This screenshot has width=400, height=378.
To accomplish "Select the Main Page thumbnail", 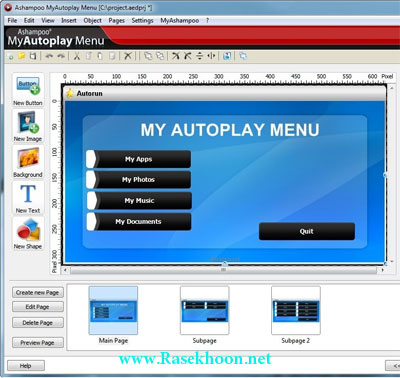I will pos(113,310).
